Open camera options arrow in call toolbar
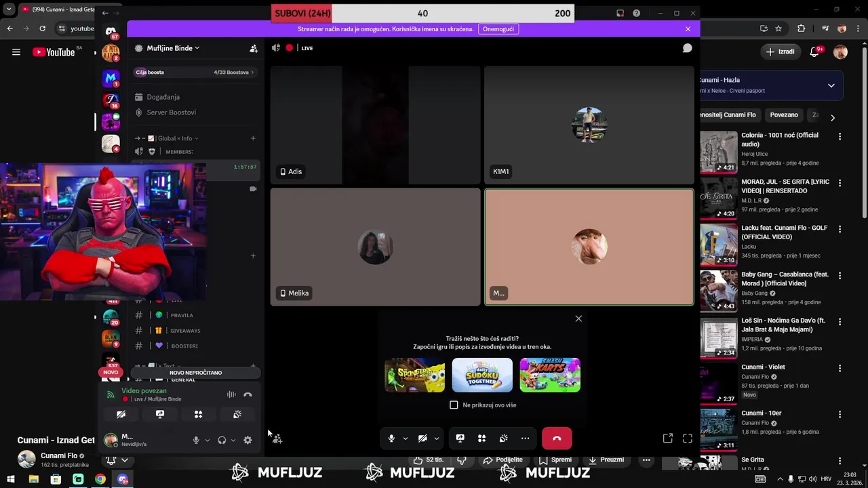 [436, 439]
